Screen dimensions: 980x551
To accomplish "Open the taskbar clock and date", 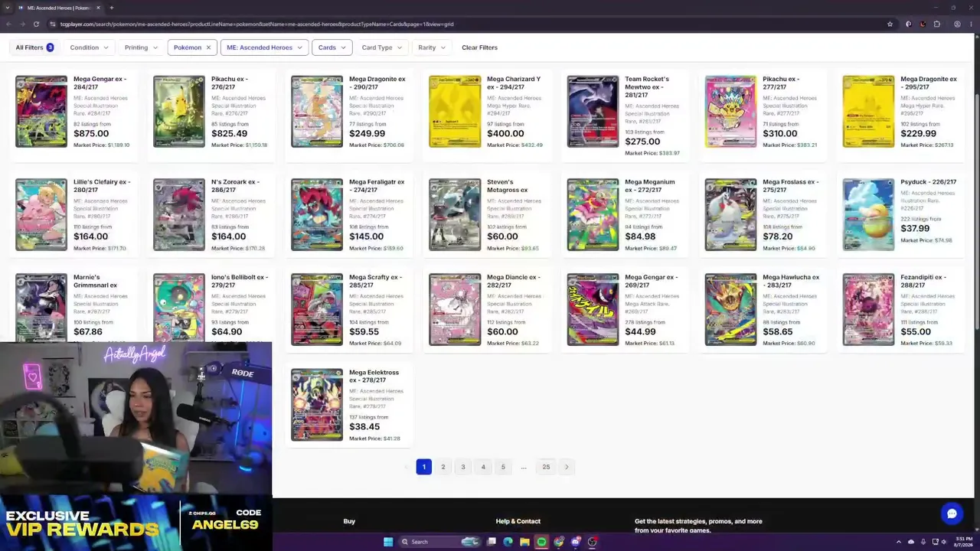I will (x=962, y=542).
